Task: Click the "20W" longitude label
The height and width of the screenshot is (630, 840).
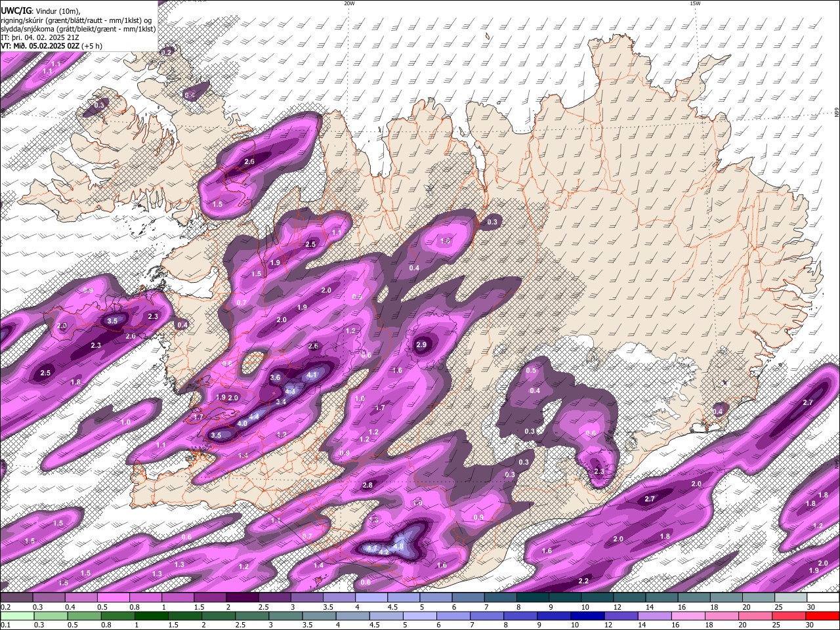Action: [x=349, y=3]
